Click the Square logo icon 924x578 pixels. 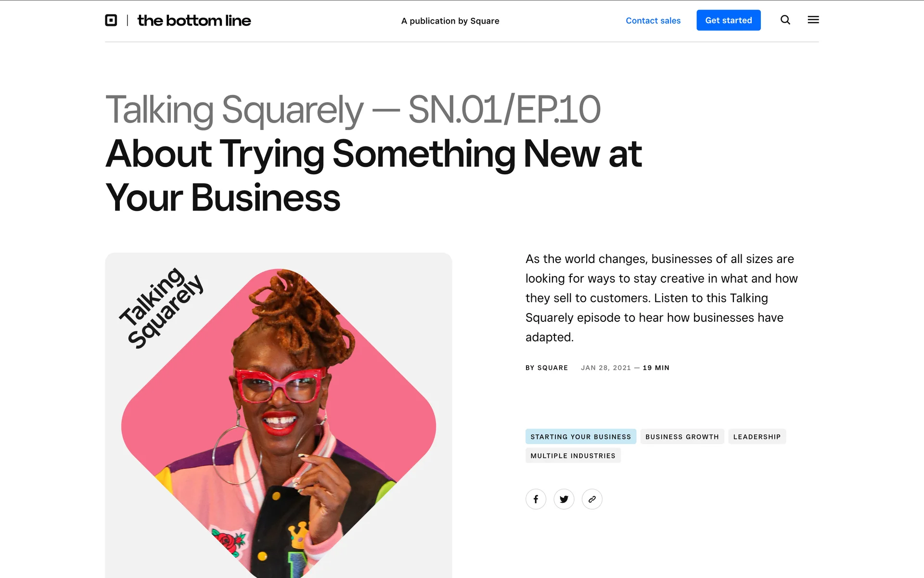click(111, 20)
